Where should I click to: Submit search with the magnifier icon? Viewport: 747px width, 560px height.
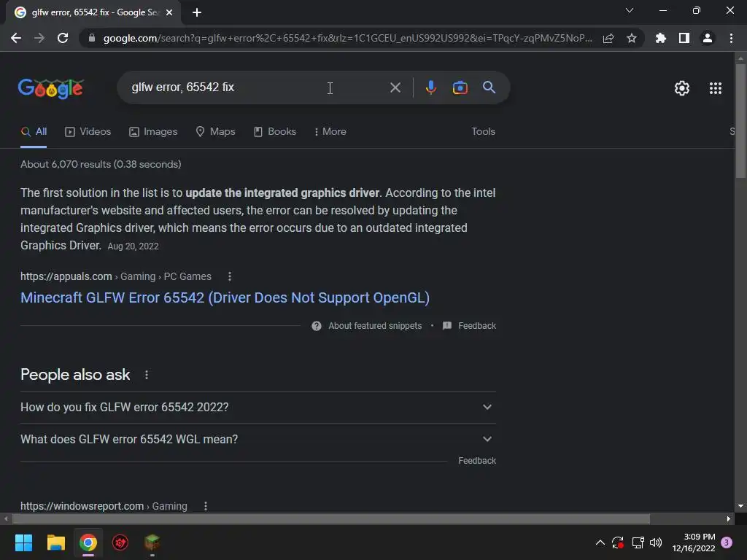pyautogui.click(x=489, y=87)
